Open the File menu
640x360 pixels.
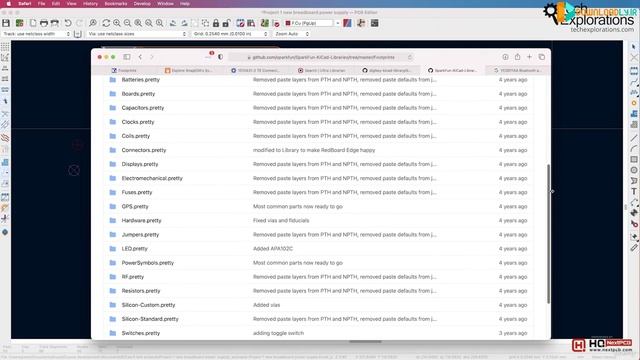tap(42, 4)
